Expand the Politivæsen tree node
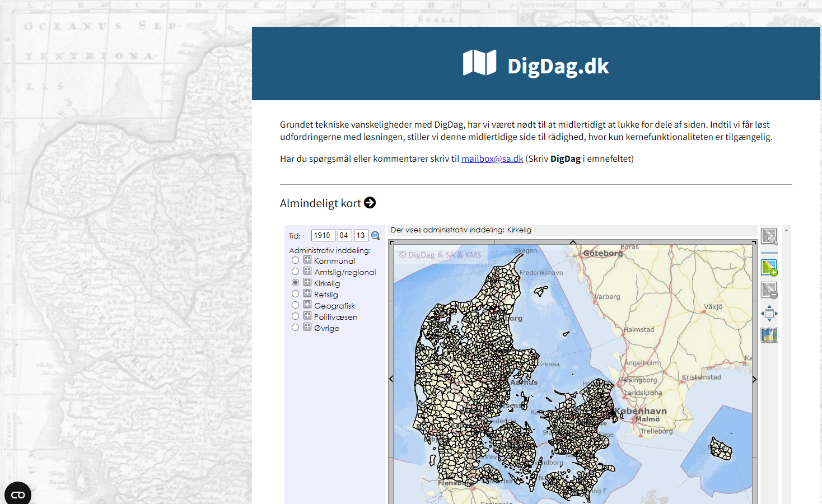 pos(307,316)
